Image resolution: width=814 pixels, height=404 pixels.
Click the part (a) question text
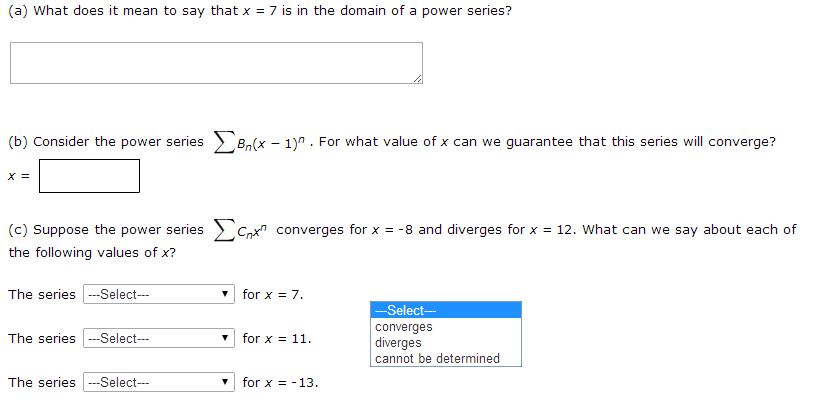click(x=260, y=11)
